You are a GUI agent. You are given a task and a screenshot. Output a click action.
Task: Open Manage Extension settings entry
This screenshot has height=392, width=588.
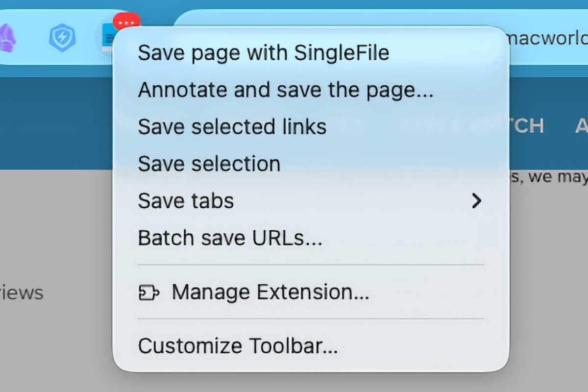(x=269, y=293)
